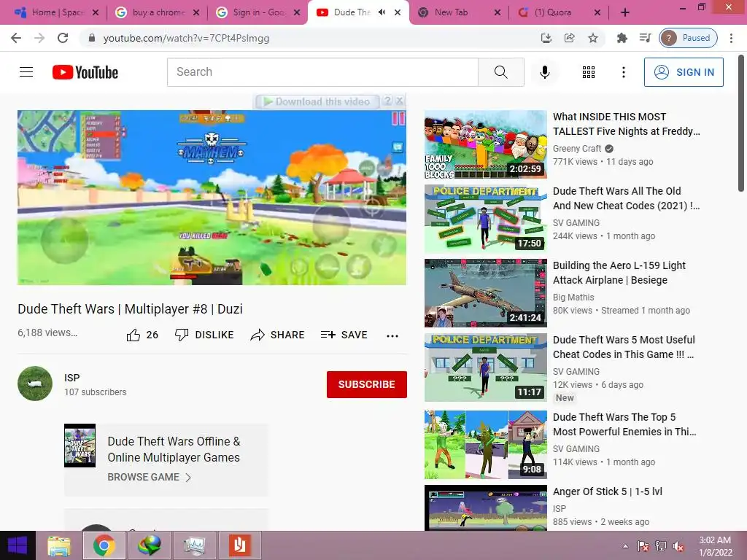Close the Quora tab

pyautogui.click(x=597, y=12)
